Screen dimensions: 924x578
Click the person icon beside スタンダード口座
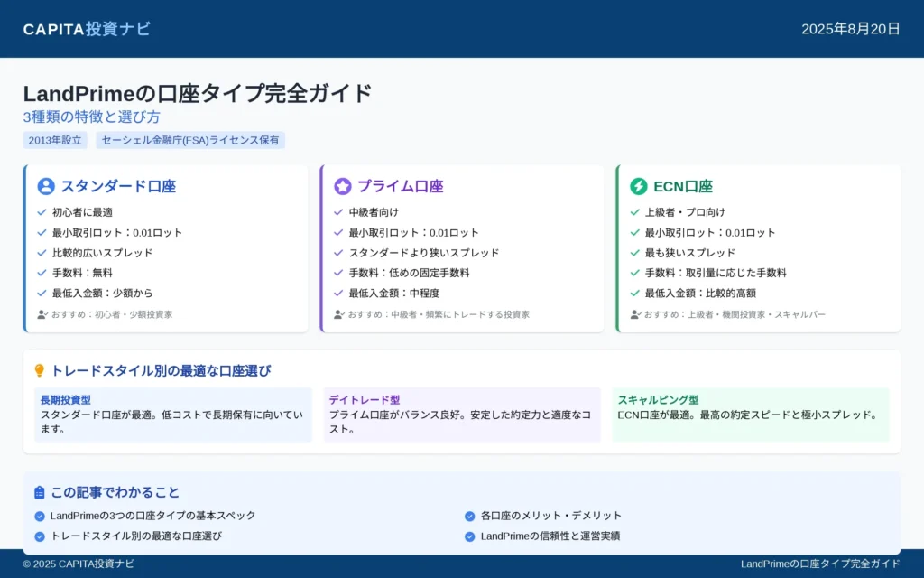(46, 186)
